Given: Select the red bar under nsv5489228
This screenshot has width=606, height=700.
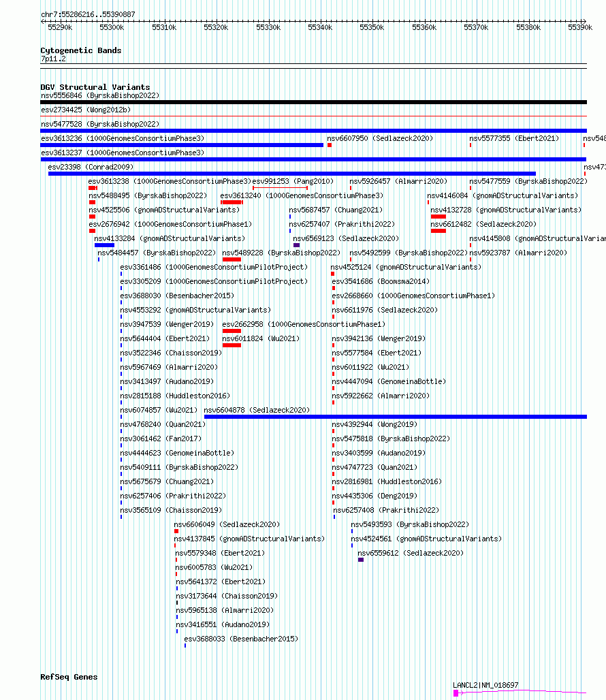Looking at the screenshot, I should pos(232,259).
